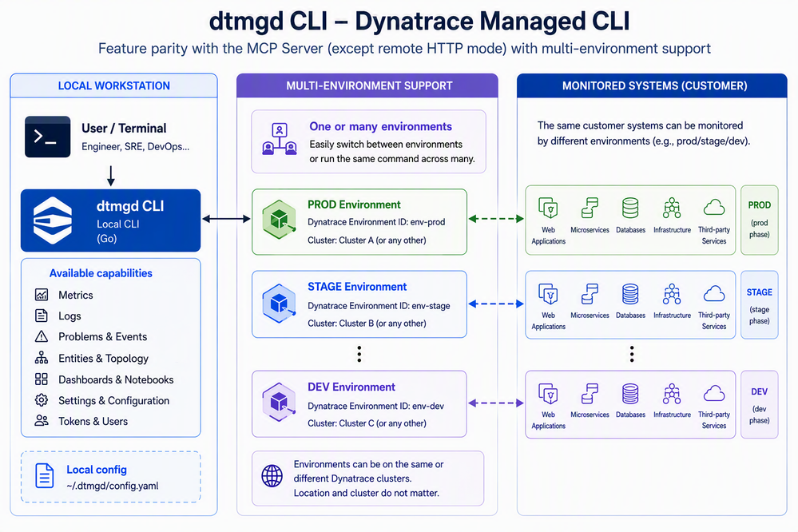
Task: Click the 'DEV Environment' title
Action: (x=351, y=387)
